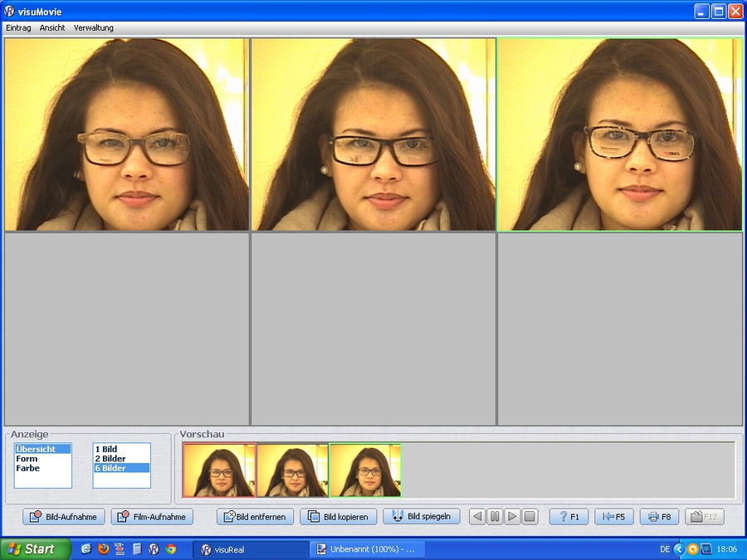
Task: Select Form in the Anzeige list
Action: [27, 459]
